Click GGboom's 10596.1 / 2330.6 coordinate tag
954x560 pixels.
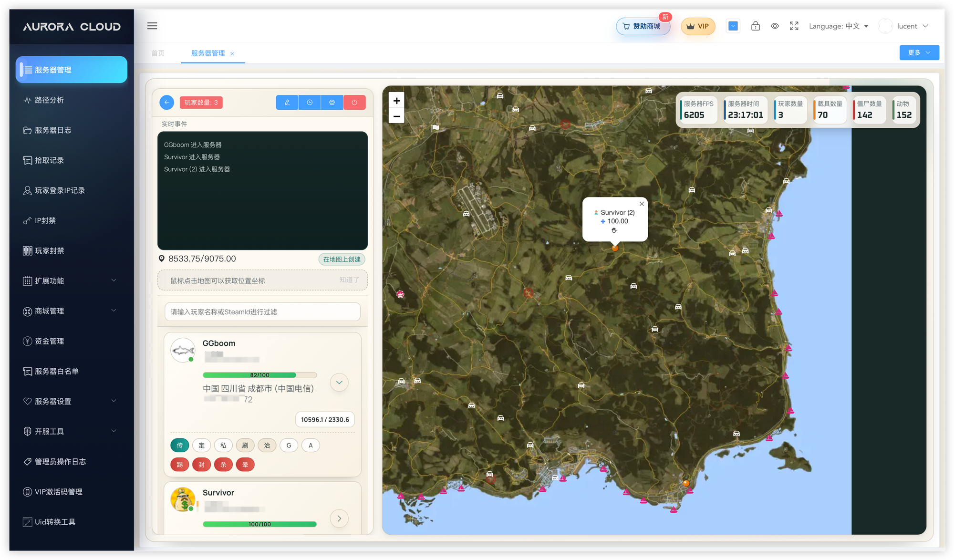325,419
